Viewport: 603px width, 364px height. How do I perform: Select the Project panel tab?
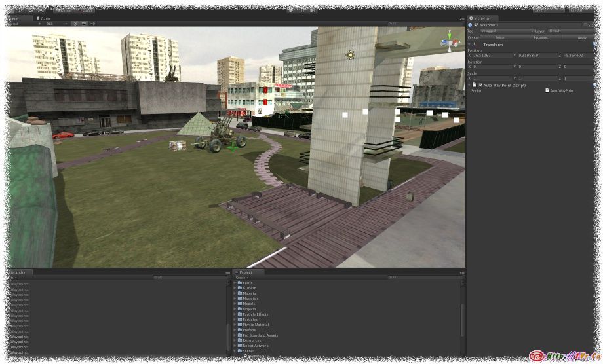246,272
